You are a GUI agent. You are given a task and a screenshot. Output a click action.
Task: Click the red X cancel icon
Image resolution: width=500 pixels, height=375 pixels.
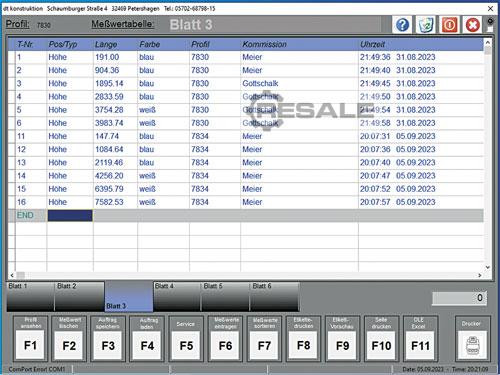472,25
